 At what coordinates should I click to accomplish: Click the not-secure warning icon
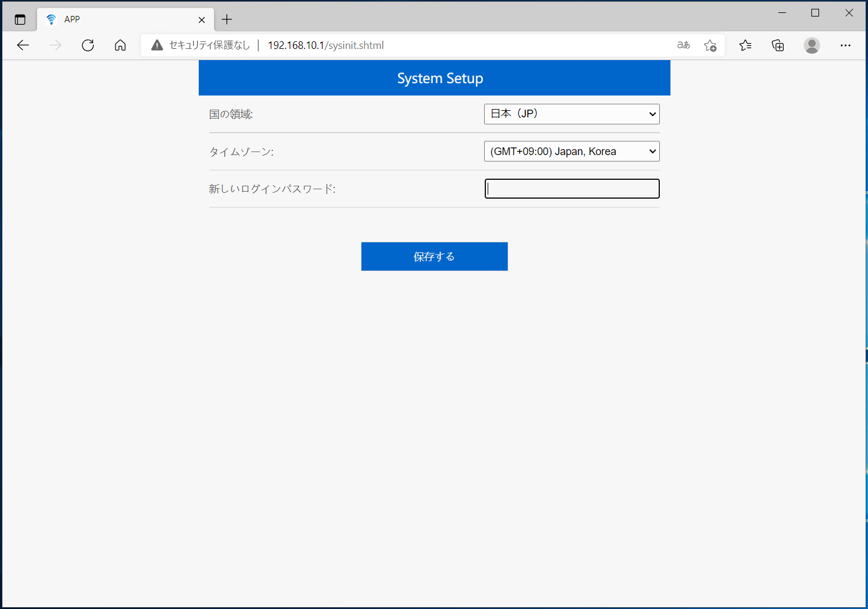pos(157,45)
